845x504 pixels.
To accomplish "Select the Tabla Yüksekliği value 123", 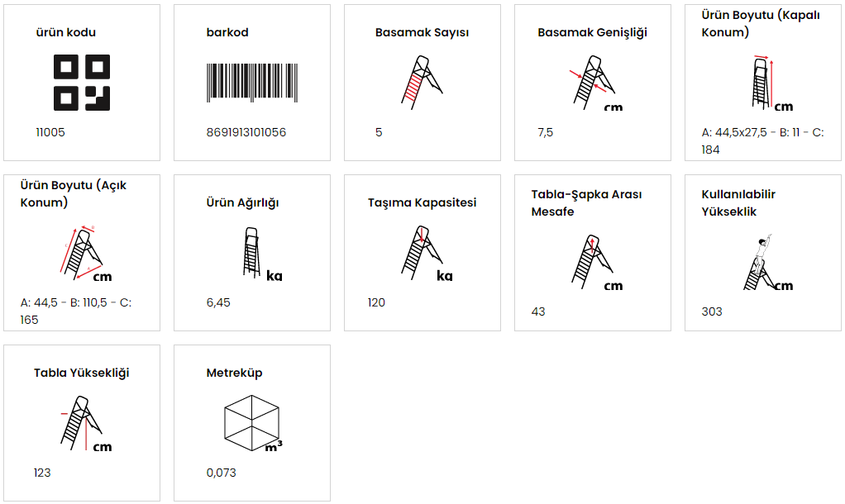I will pos(42,473).
